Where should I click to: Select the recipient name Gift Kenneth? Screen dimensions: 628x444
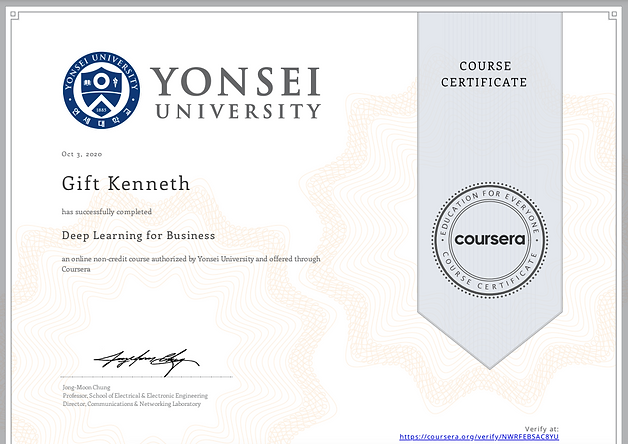126,183
